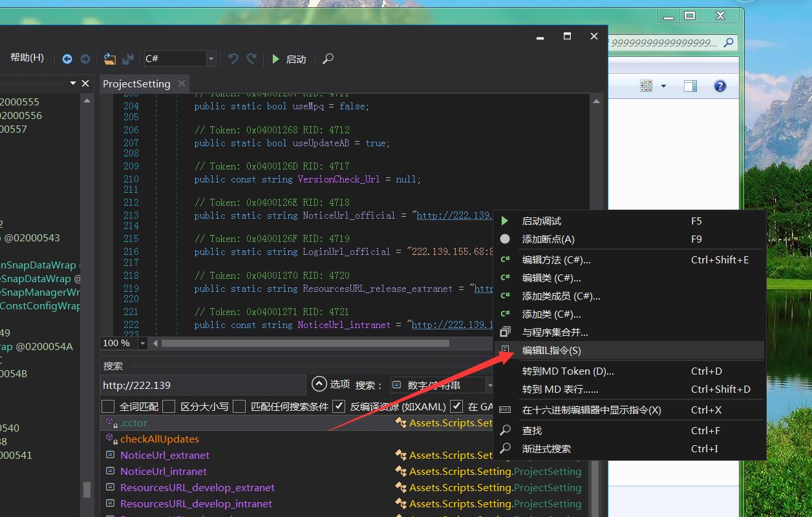Screen dimensions: 812x517
Task: Toggle the preview pane icon in Explorer
Action: click(690, 86)
